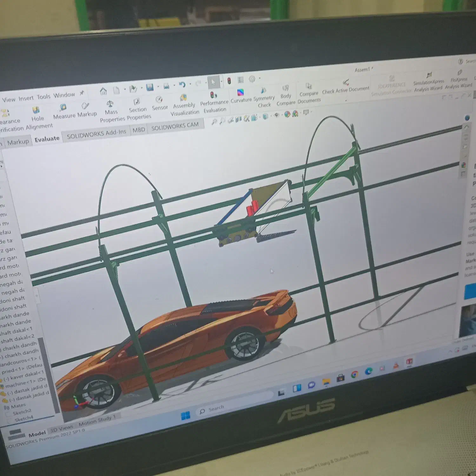This screenshot has width=476, height=476.
Task: Add a Sensor
Action: [160, 104]
